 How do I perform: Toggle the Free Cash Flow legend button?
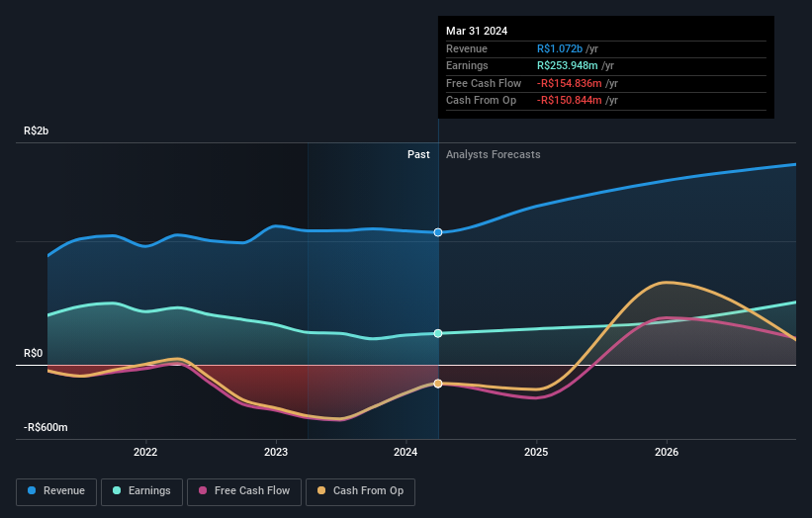[x=244, y=491]
